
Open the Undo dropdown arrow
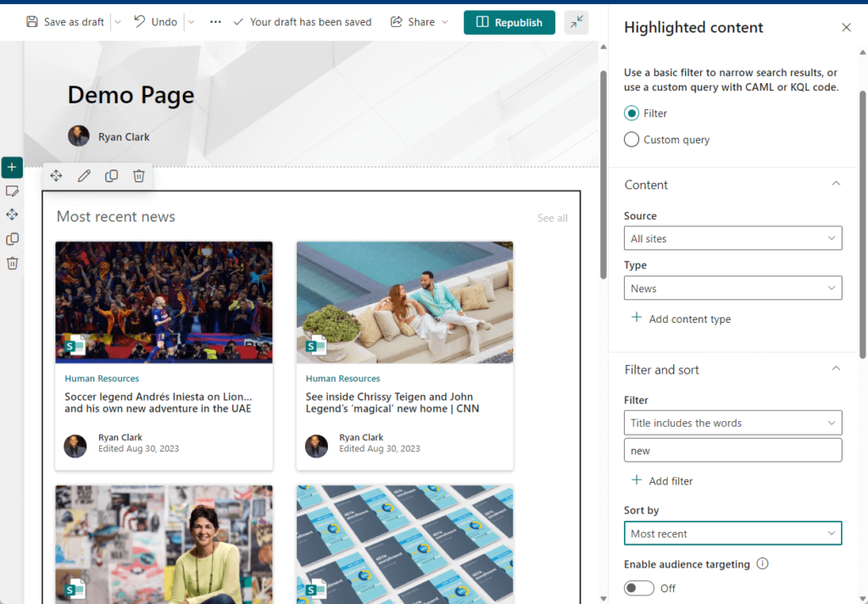191,22
